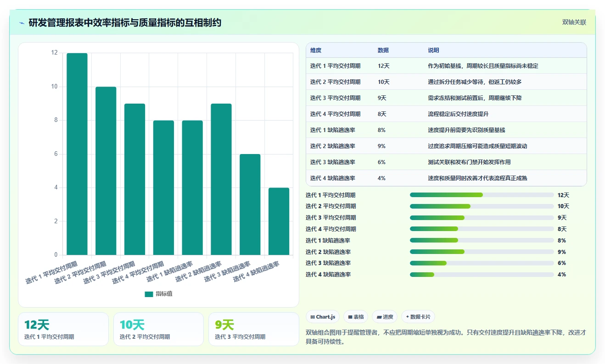Click the 进度 tag chip
This screenshot has height=364, width=605.
coord(385,317)
